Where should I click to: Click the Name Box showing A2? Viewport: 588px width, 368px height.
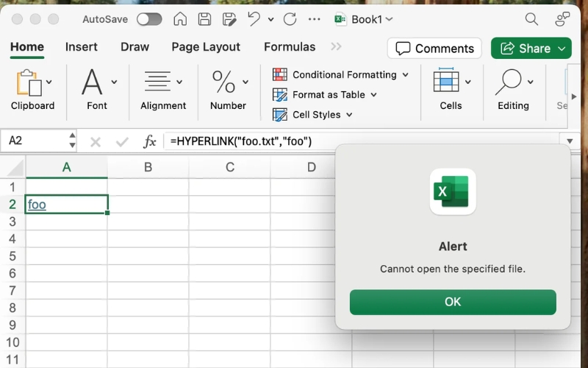34,141
